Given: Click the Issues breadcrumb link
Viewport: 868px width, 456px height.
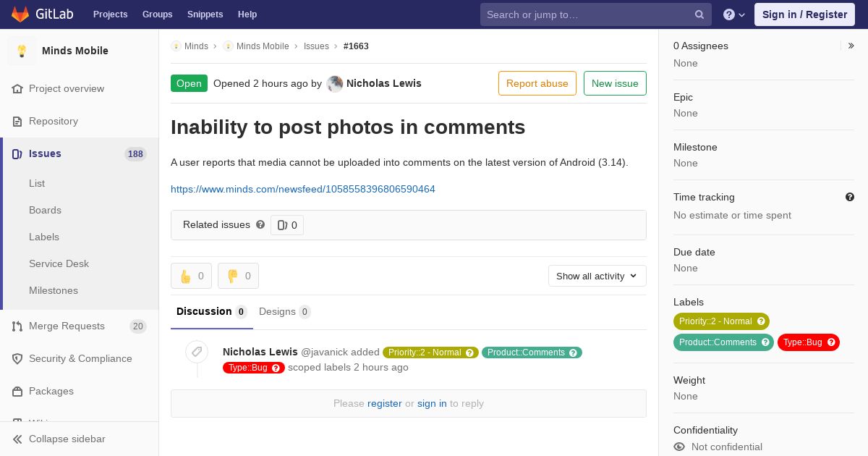Looking at the screenshot, I should click(x=316, y=46).
